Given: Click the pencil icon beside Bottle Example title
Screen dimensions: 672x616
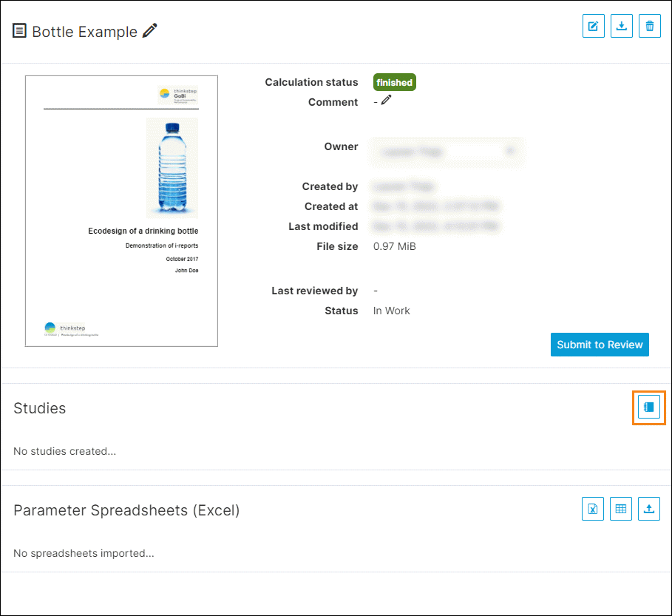Looking at the screenshot, I should tap(150, 31).
